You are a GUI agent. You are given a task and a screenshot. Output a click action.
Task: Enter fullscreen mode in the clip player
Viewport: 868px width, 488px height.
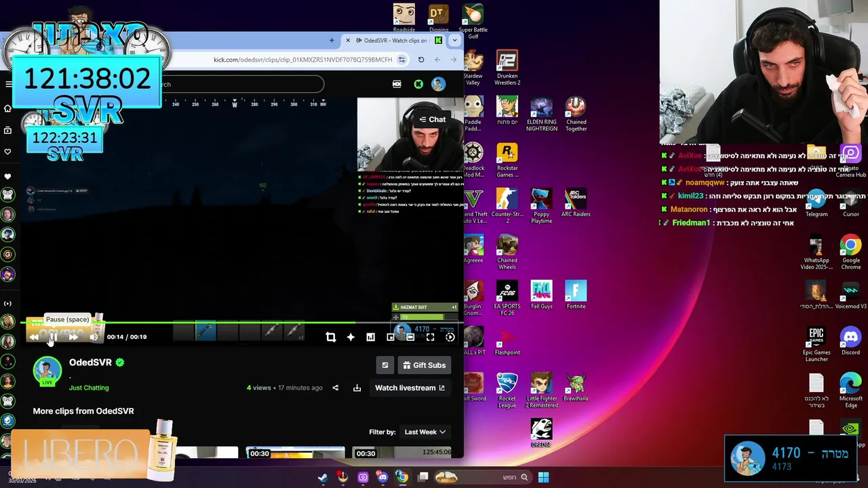point(430,337)
